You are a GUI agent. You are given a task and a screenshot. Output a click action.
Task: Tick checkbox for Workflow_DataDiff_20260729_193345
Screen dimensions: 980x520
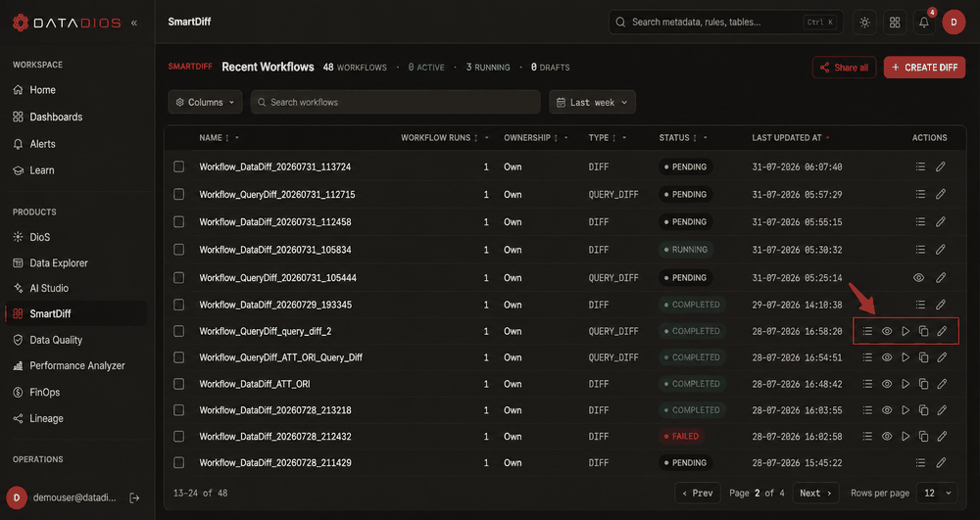[x=178, y=305]
